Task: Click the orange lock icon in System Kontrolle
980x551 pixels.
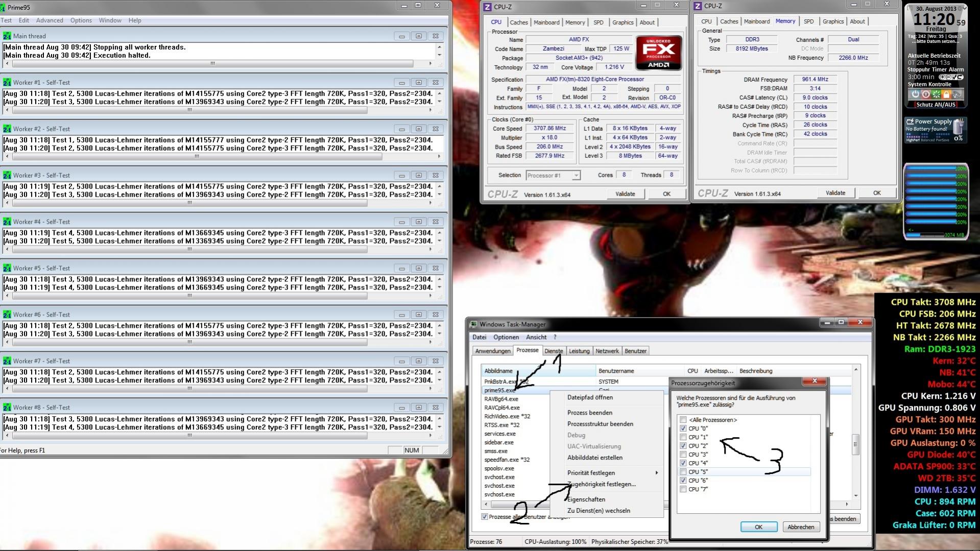Action: pyautogui.click(x=946, y=94)
